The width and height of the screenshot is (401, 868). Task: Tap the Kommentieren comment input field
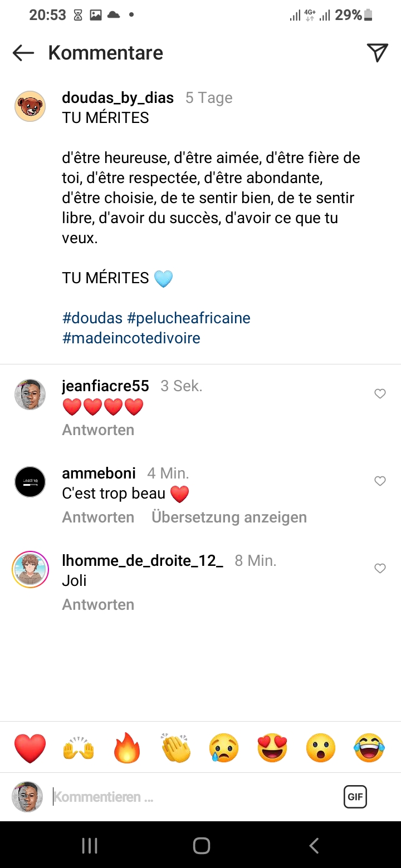click(x=189, y=797)
